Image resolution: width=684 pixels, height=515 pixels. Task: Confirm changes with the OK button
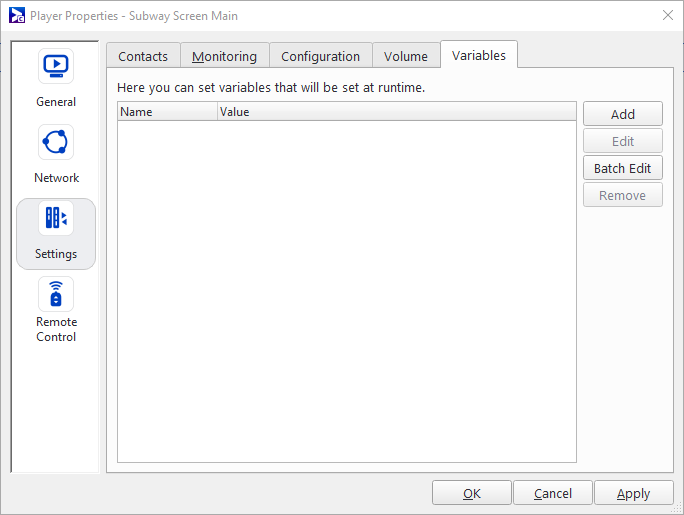472,493
